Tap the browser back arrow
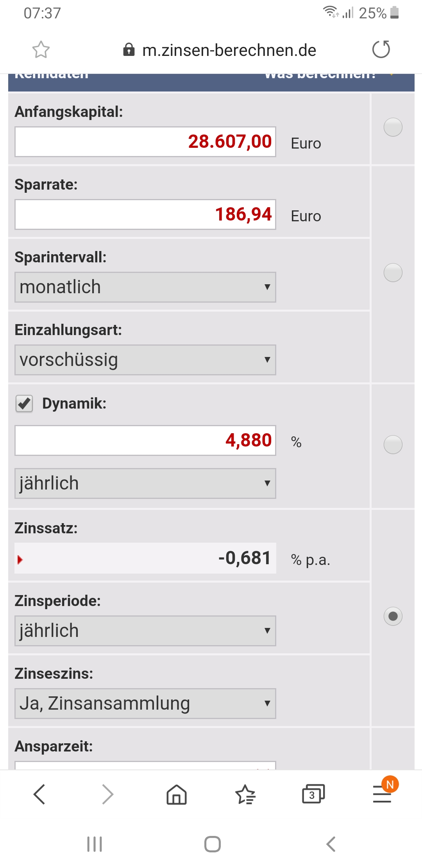The image size is (422, 868). [x=39, y=794]
